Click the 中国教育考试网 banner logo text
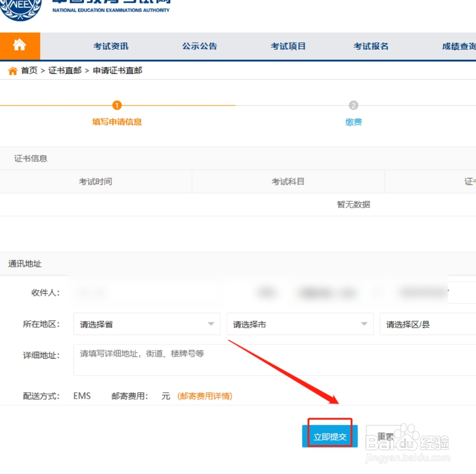Screen dimensions: 476x474 tap(112, 5)
